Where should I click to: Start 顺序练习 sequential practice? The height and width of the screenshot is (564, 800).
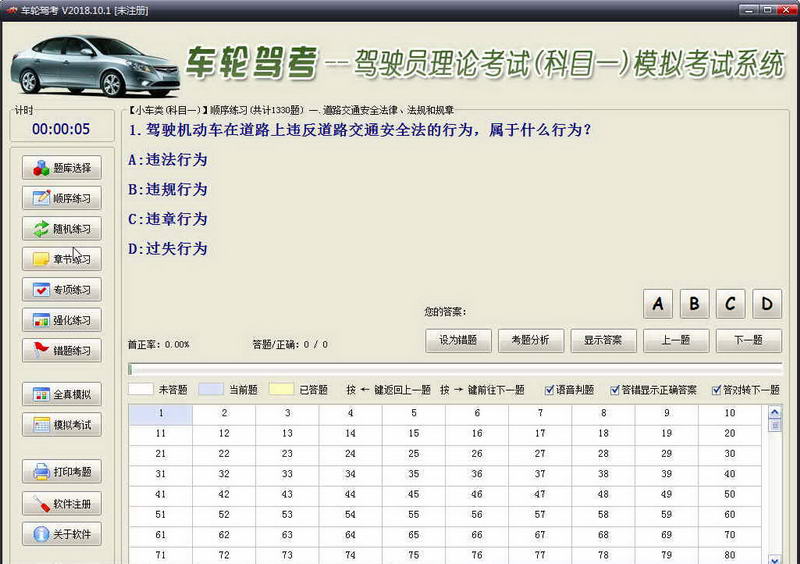pyautogui.click(x=62, y=198)
